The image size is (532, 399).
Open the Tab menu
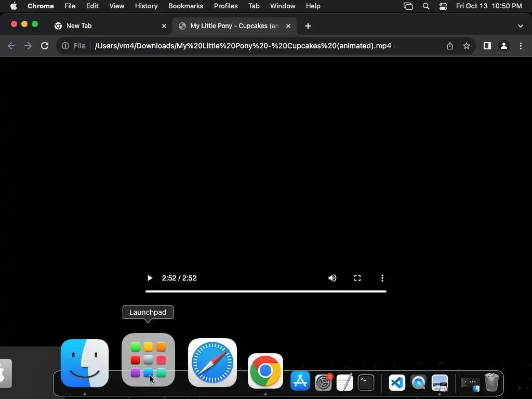pos(254,6)
